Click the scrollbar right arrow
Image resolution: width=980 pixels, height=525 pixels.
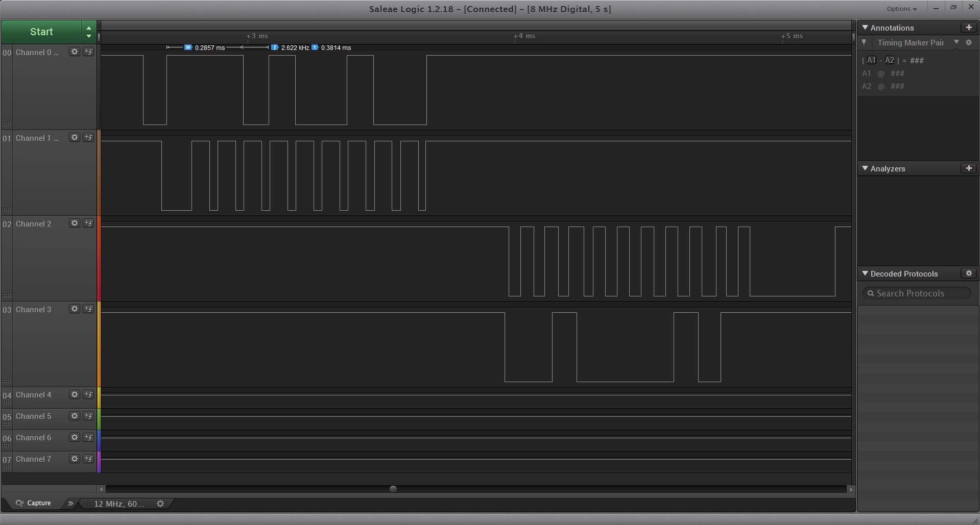[x=850, y=489]
